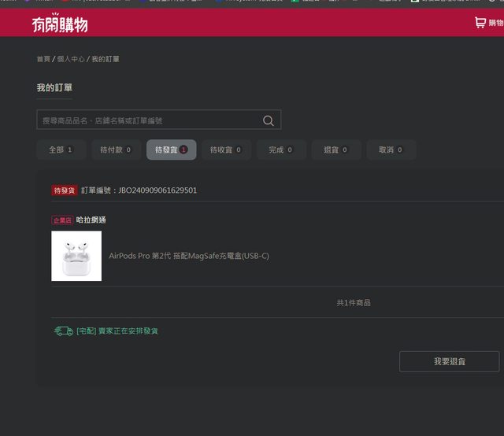Click the search magnifier icon
This screenshot has width=504, height=436.
point(269,120)
